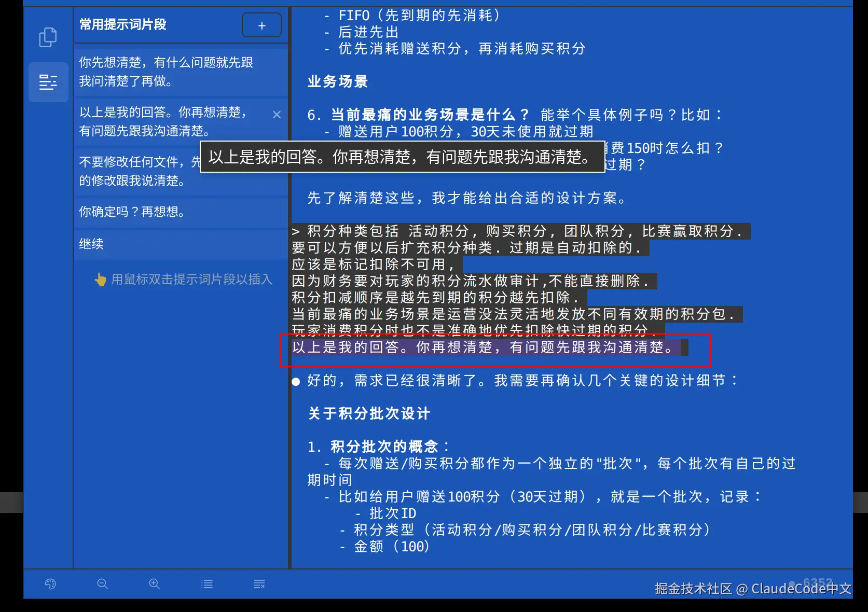Viewport: 868px width, 612px height.
Task: Click the '常用提示词片段' panel title
Action: (122, 24)
